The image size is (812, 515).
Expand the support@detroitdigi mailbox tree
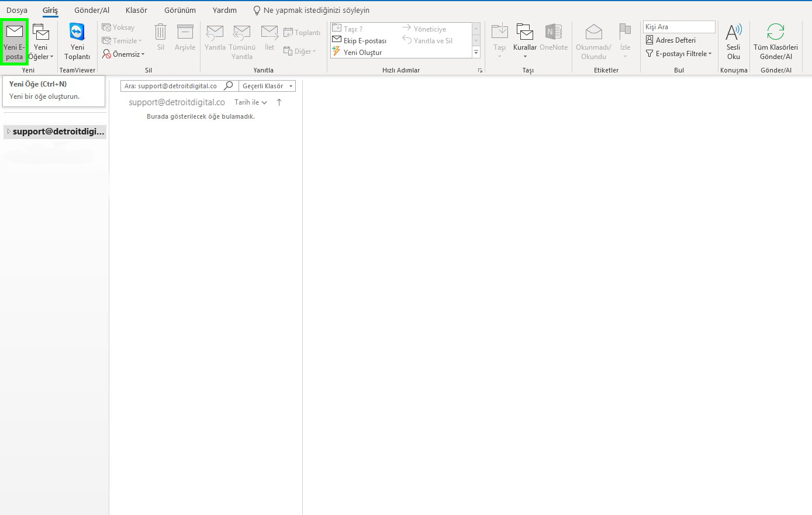[x=7, y=131]
